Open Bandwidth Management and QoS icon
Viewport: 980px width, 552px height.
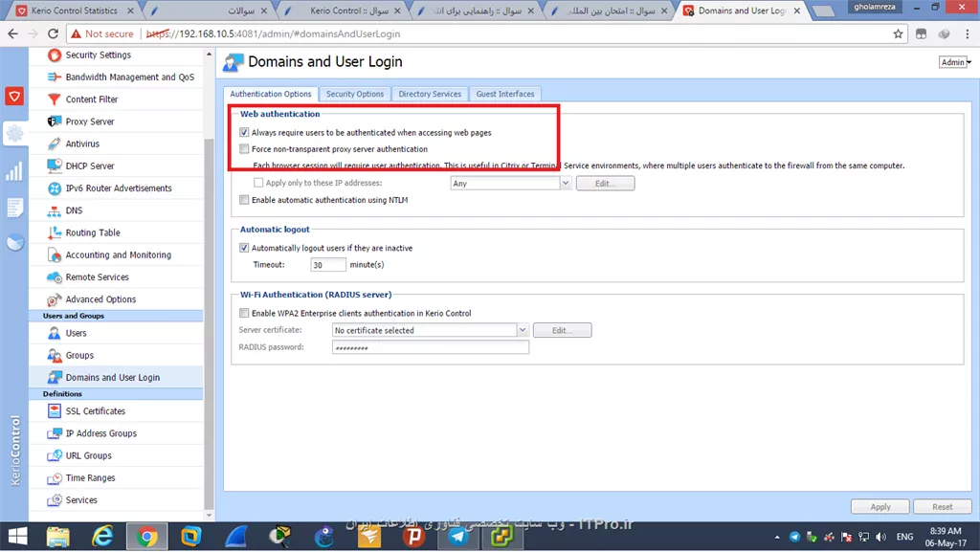(x=55, y=77)
